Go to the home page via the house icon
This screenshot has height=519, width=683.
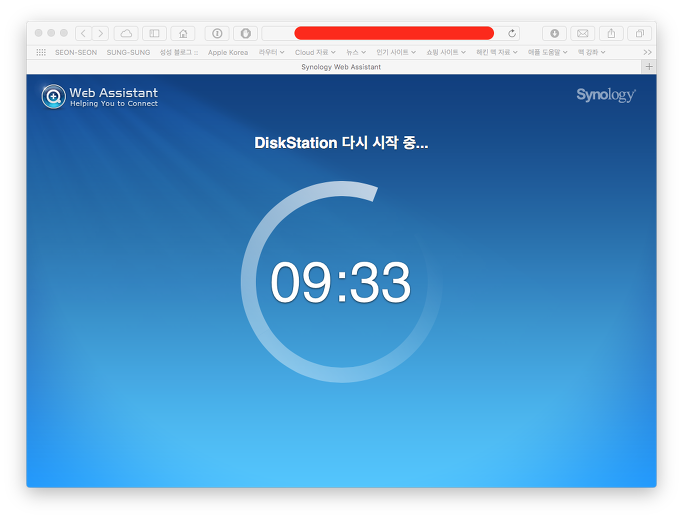(183, 33)
